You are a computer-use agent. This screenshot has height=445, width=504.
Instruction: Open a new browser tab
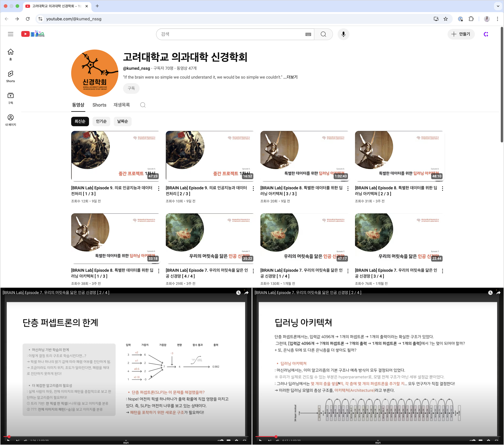click(x=97, y=6)
